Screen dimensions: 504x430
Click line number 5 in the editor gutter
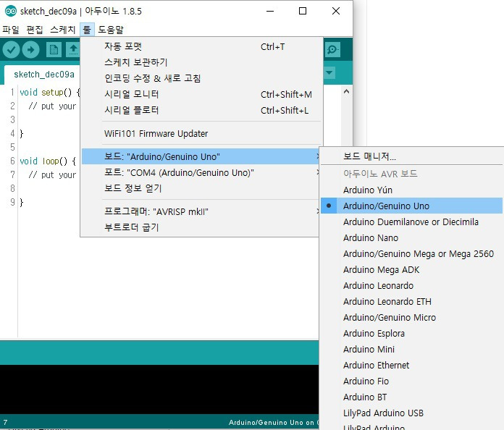pyautogui.click(x=12, y=147)
